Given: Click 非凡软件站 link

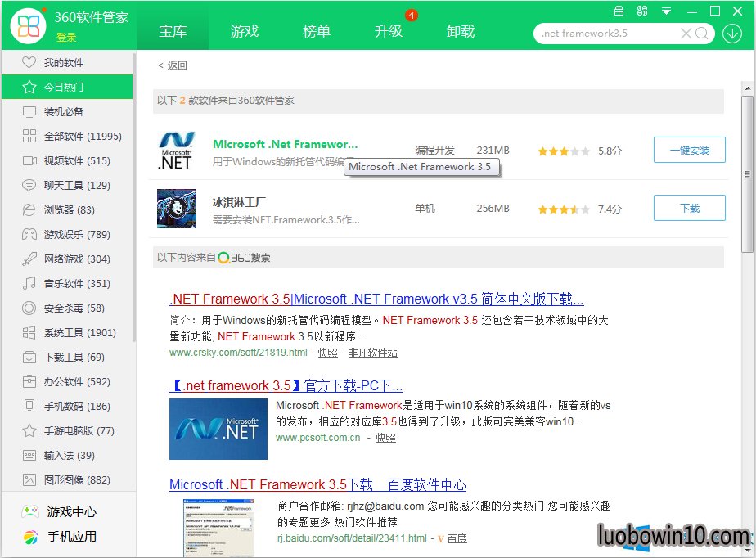Looking at the screenshot, I should point(373,353).
